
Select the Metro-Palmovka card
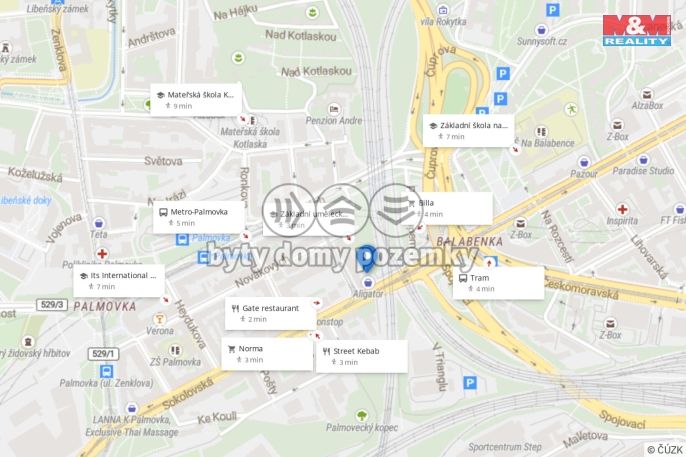click(x=199, y=217)
